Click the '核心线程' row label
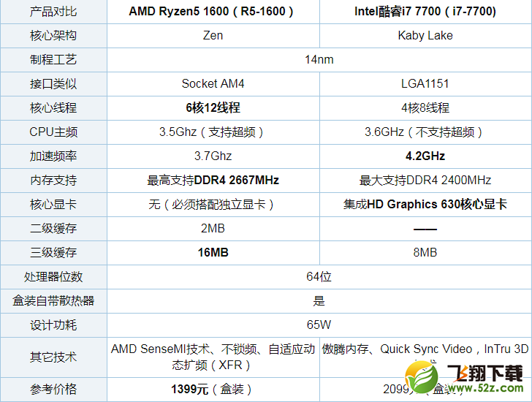Viewport: 532px width, 402px height. point(53,108)
